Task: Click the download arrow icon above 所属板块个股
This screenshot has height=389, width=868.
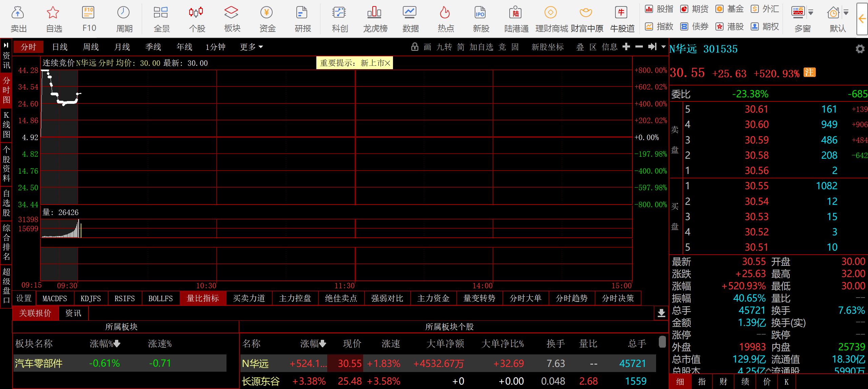Action: pos(661,313)
